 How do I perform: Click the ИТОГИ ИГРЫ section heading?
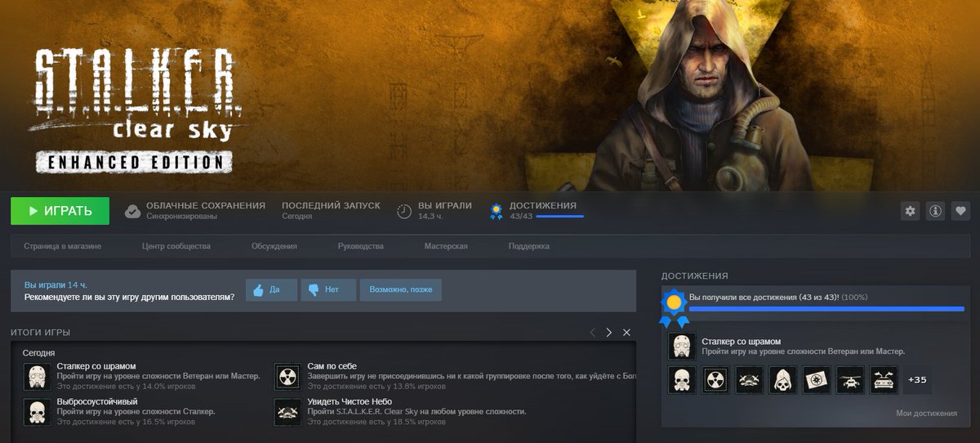point(40,333)
